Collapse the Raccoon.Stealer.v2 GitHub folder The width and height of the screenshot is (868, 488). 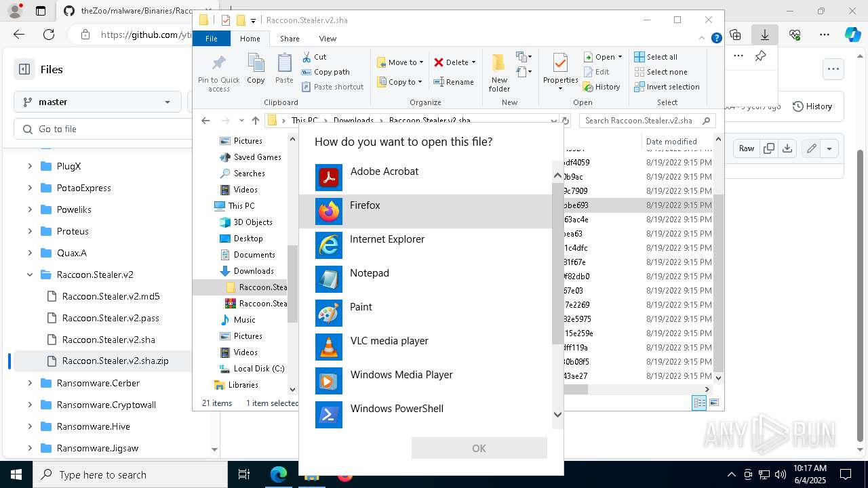30,274
